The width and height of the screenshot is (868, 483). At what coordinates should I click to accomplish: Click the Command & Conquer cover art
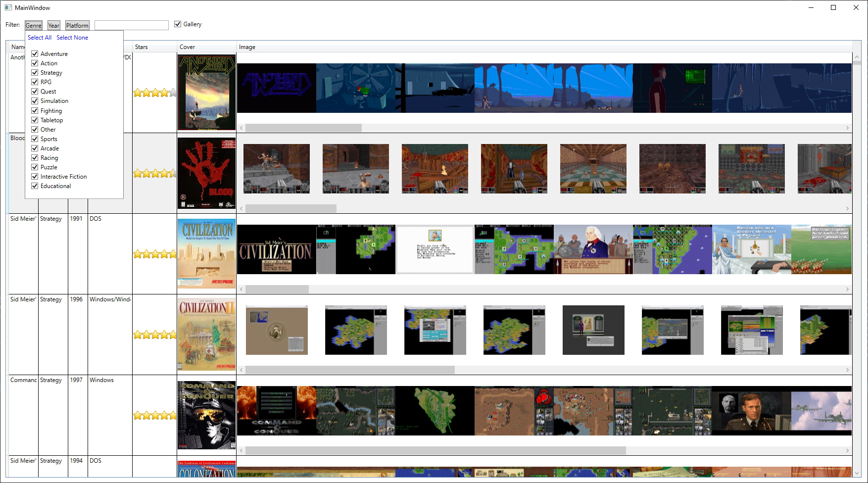(x=207, y=415)
